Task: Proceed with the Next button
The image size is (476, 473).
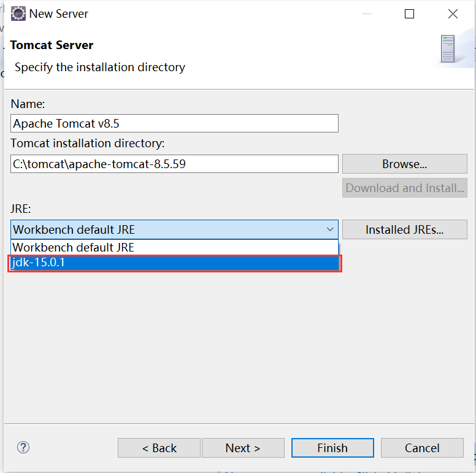Action: pos(243,448)
